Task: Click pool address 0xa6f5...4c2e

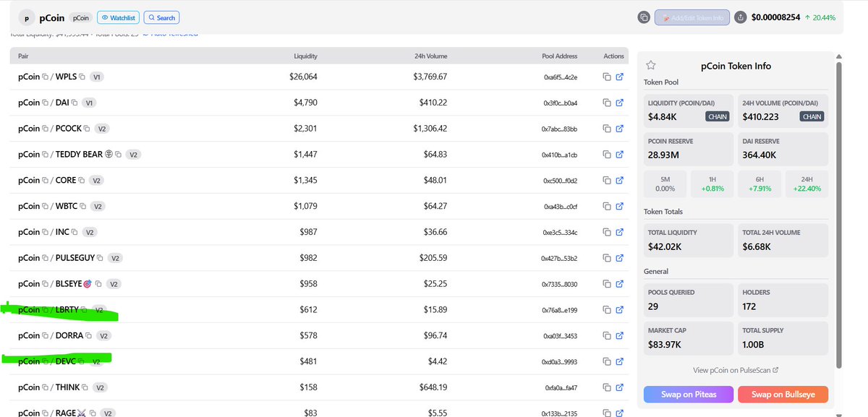Action: [x=561, y=77]
